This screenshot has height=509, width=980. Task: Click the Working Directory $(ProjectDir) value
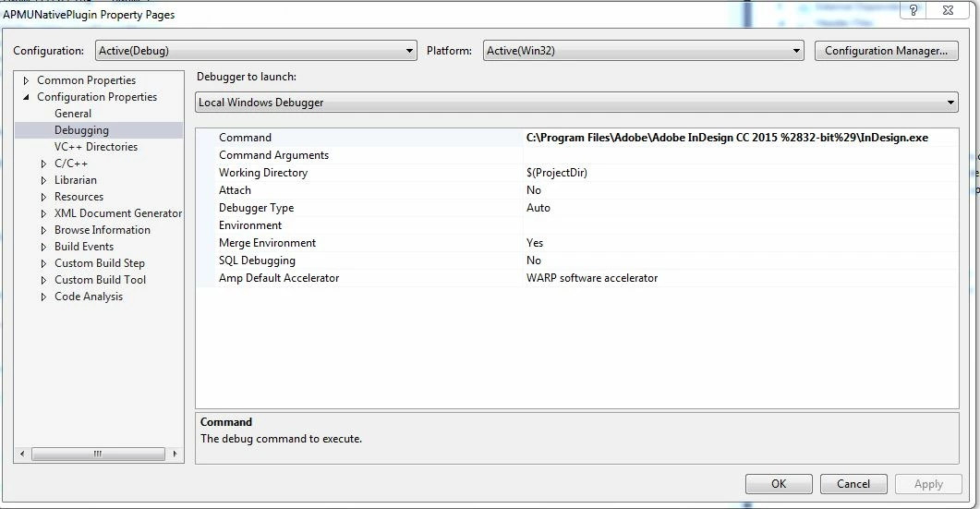click(x=557, y=173)
